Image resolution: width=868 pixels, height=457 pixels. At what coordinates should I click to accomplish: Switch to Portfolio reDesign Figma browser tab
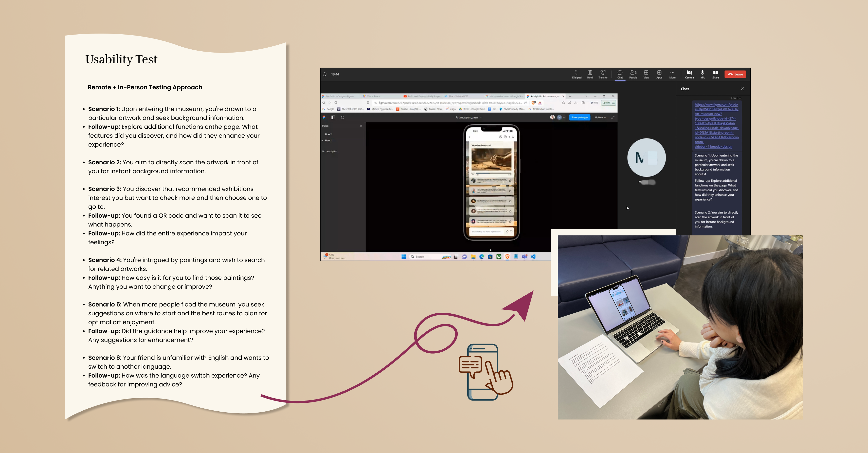[340, 96]
